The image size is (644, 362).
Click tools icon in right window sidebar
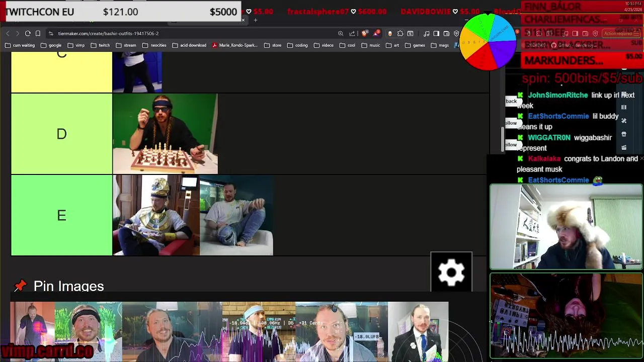click(624, 121)
